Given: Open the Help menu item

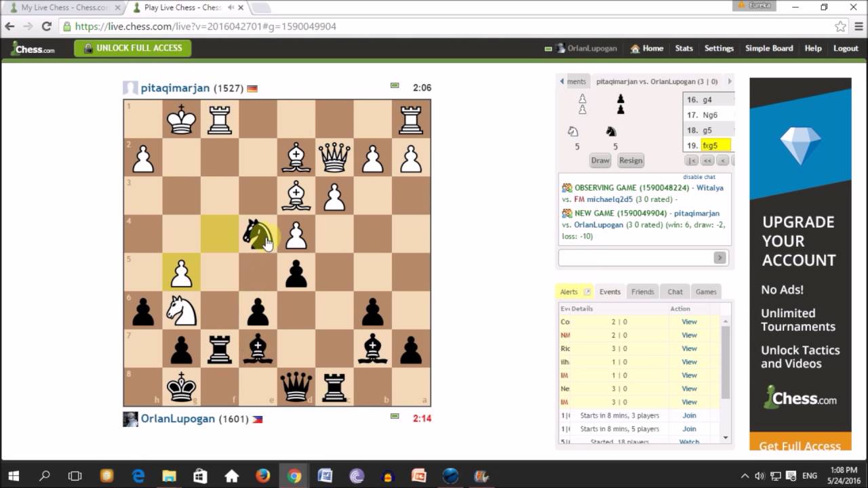Looking at the screenshot, I should click(x=813, y=49).
